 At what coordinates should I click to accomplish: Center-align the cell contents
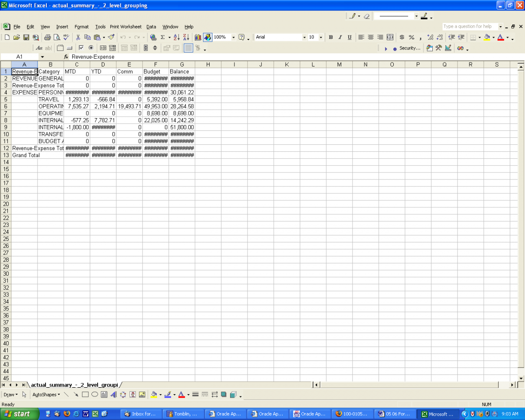371,37
